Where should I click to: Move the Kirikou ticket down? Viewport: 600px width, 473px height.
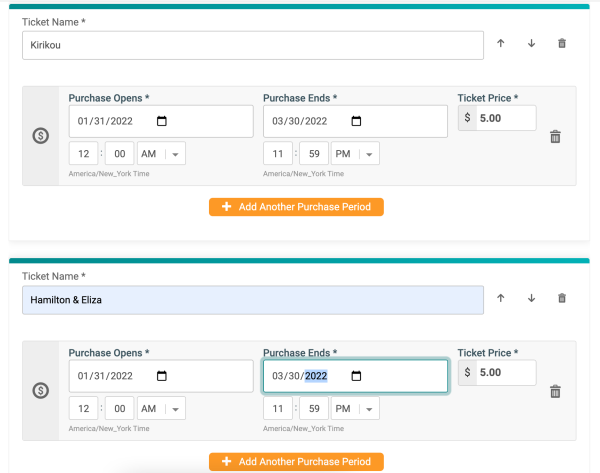[532, 43]
